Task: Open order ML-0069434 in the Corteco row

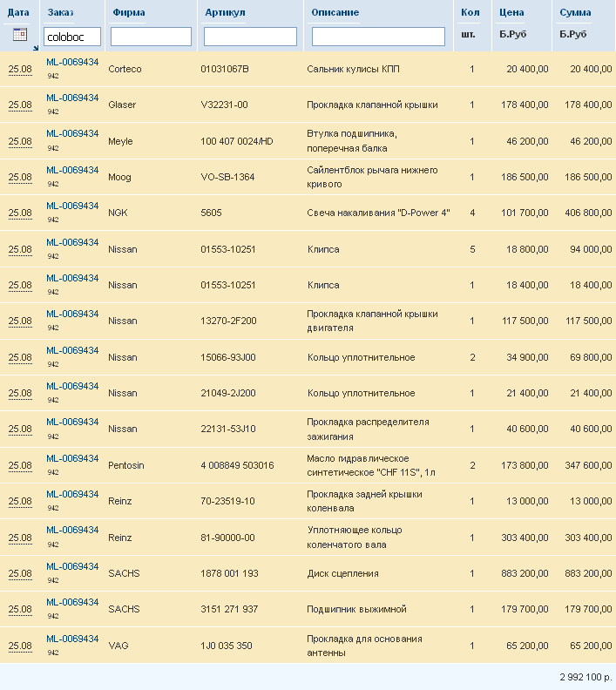Action: coord(72,62)
